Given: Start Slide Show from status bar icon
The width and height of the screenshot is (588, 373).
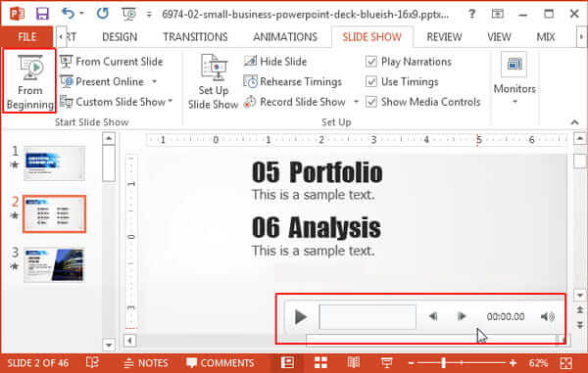Looking at the screenshot, I should click(x=387, y=362).
